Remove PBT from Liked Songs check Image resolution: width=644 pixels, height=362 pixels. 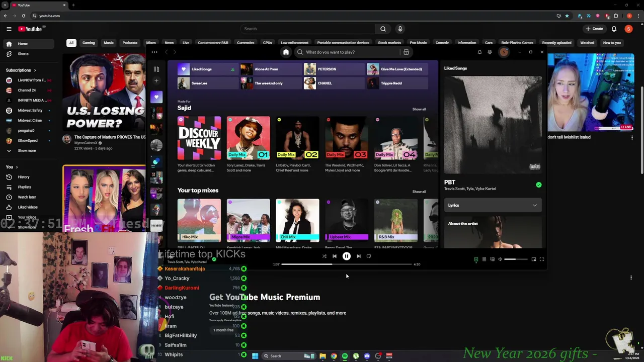point(214,258)
